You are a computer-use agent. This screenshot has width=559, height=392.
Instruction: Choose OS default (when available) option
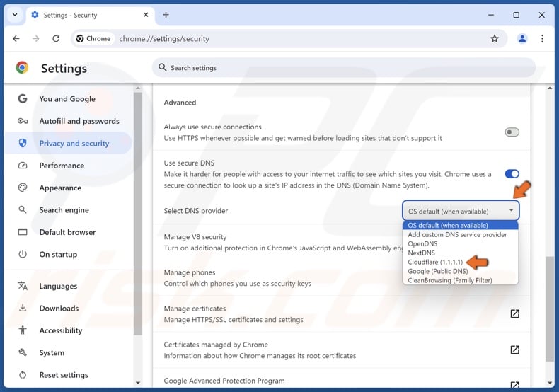pos(460,225)
